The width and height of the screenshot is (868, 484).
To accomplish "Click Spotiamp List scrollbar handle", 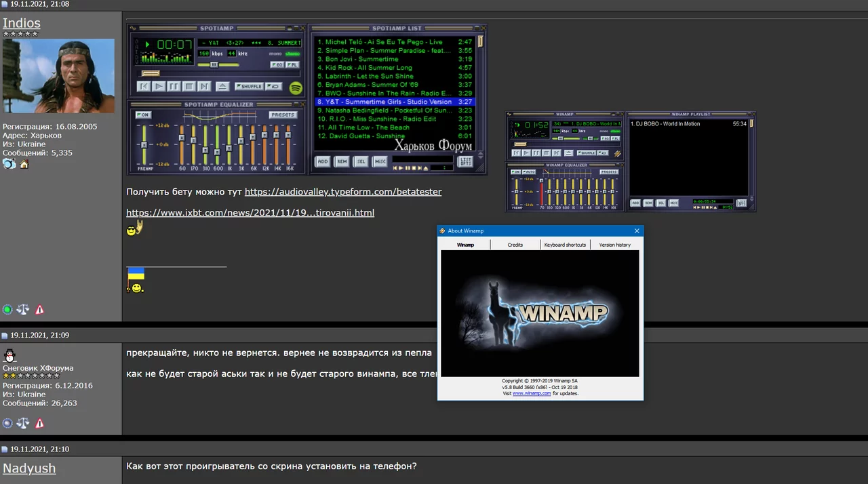I will click(x=480, y=41).
